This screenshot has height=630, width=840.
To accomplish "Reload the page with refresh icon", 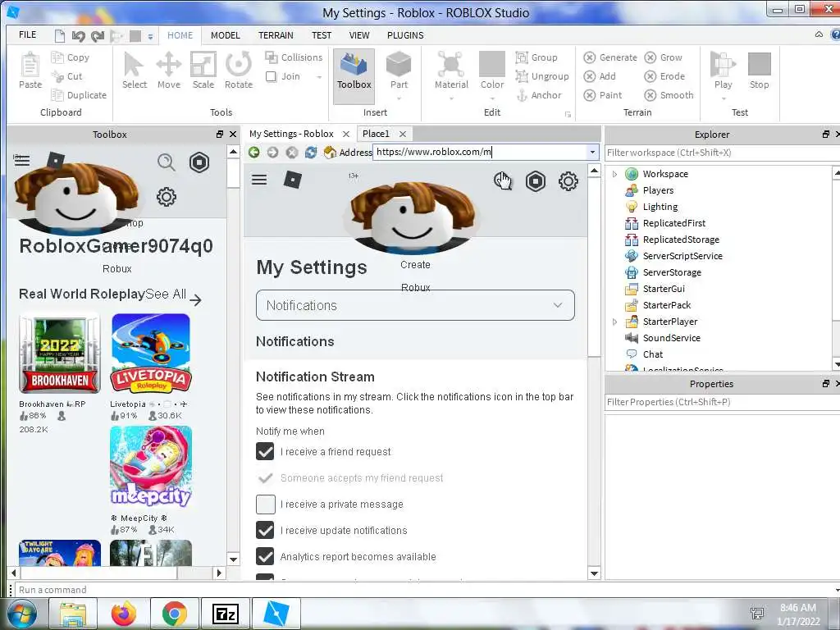I will point(311,152).
